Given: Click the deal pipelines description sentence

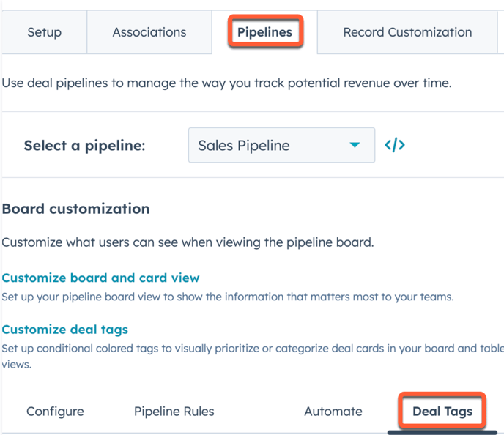Looking at the screenshot, I should point(226,83).
